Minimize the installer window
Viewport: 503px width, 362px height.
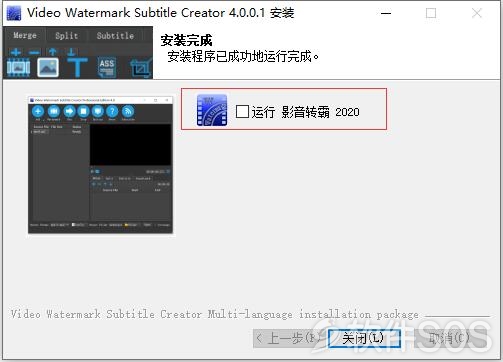(386, 13)
